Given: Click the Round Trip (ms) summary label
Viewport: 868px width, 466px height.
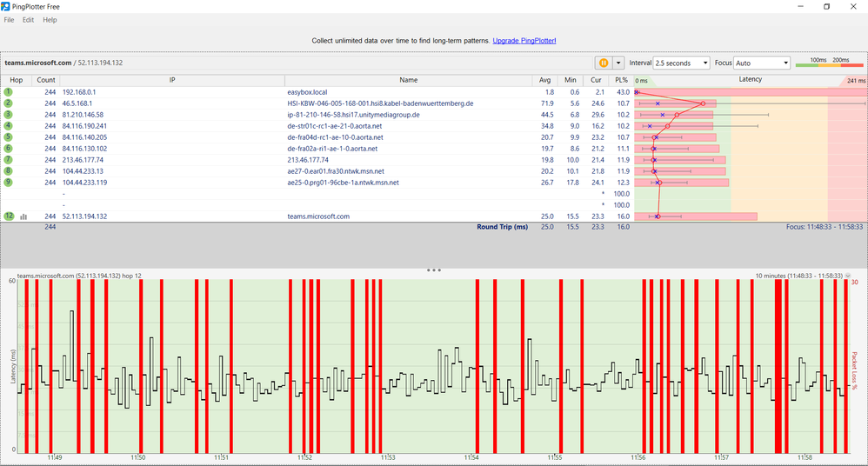Looking at the screenshot, I should 502,227.
